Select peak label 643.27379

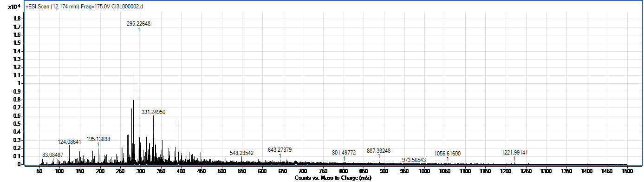[x=280, y=150]
